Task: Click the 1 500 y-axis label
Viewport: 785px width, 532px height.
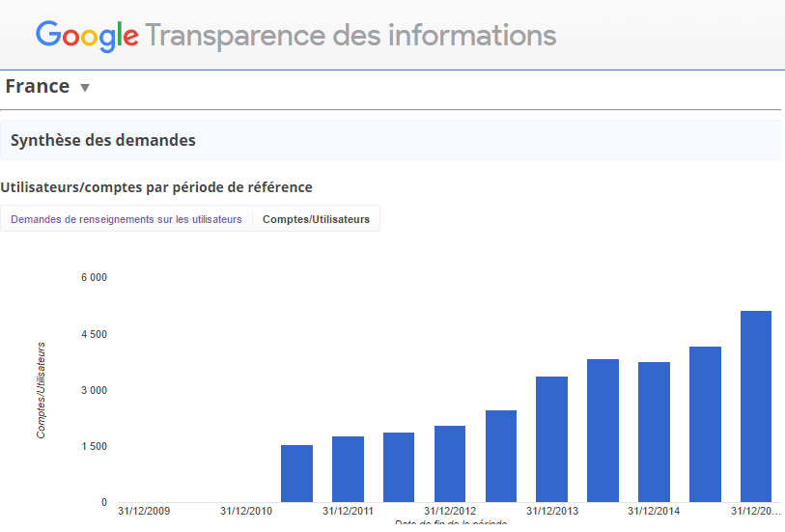Action: tap(94, 446)
